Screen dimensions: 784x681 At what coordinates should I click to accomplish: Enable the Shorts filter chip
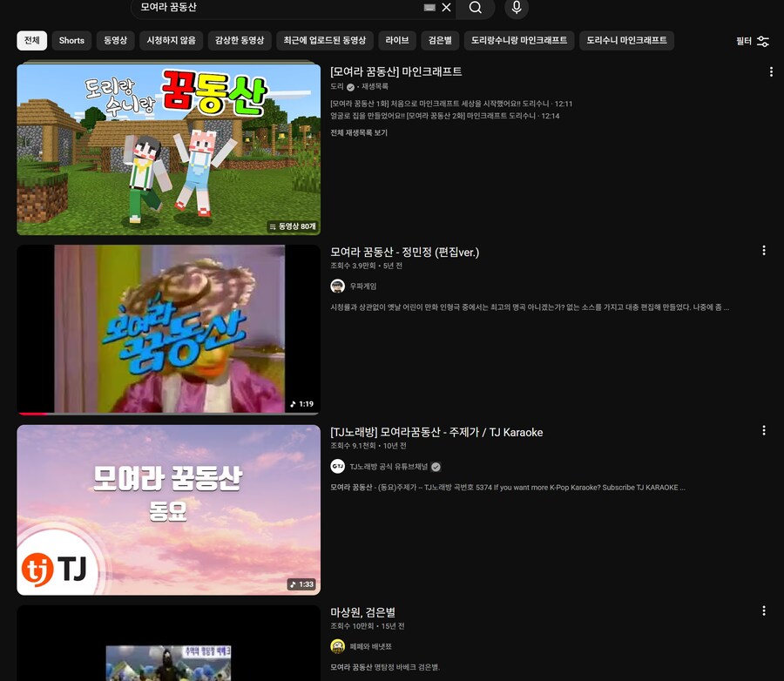[71, 41]
